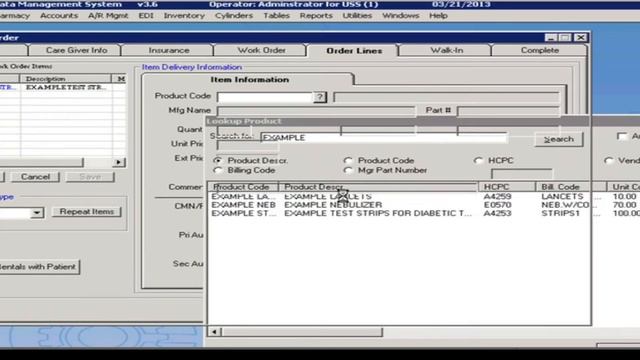Switch to the Complete tab

[540, 50]
